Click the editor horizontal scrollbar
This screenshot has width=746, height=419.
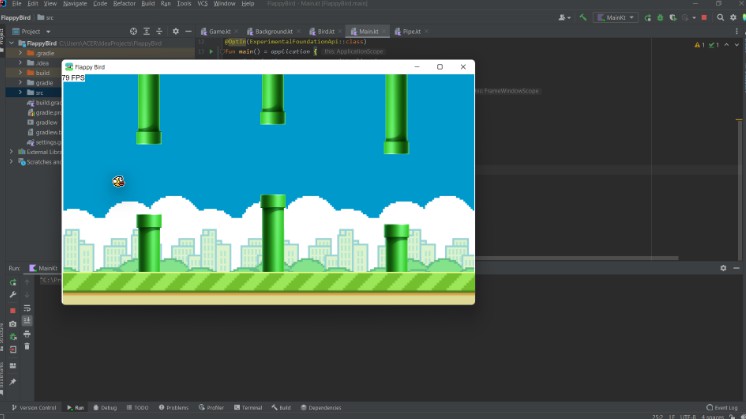[x=577, y=258]
